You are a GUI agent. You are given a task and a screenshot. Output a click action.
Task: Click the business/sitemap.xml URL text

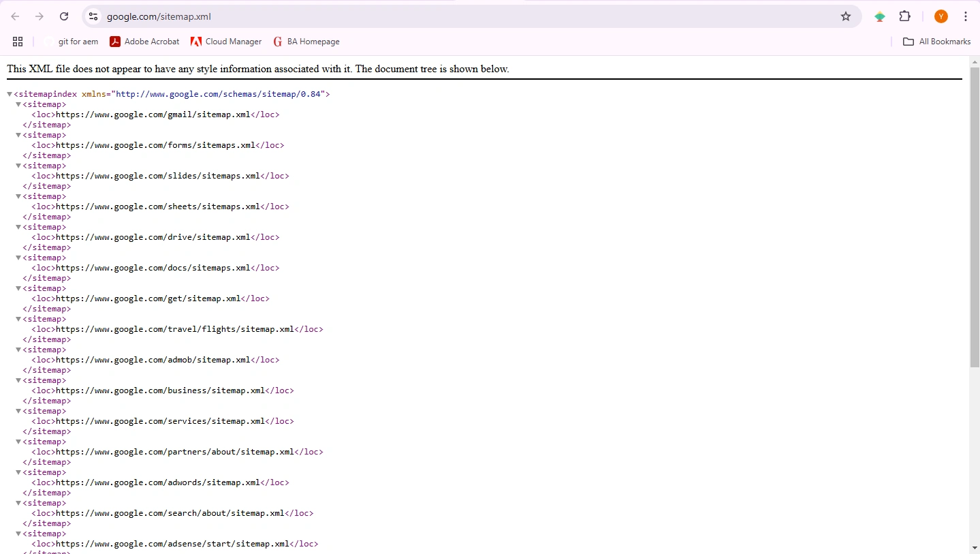point(160,390)
